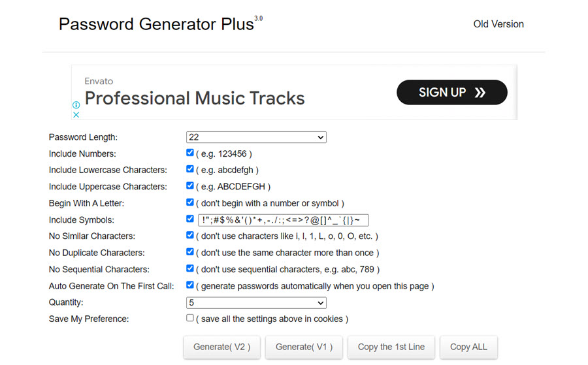Toggle No Duplicate Characters checkbox

(189, 252)
